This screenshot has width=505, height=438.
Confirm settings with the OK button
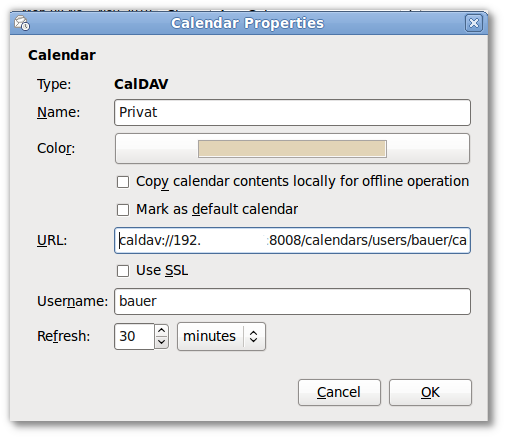(430, 392)
